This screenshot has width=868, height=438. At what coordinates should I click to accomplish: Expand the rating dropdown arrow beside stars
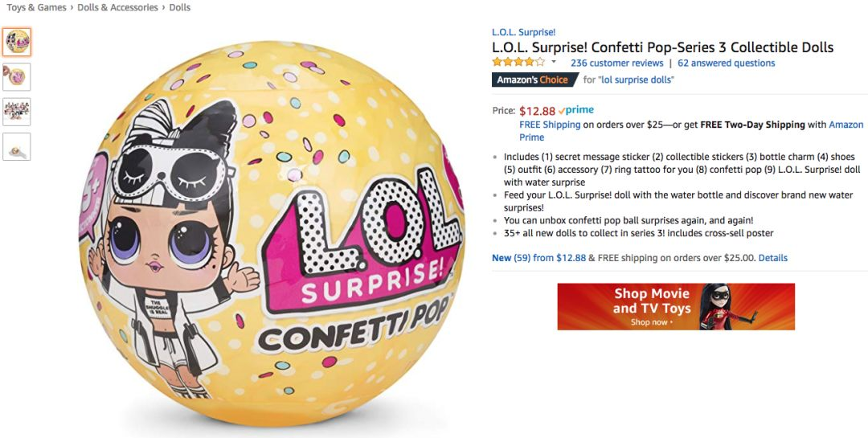click(554, 62)
